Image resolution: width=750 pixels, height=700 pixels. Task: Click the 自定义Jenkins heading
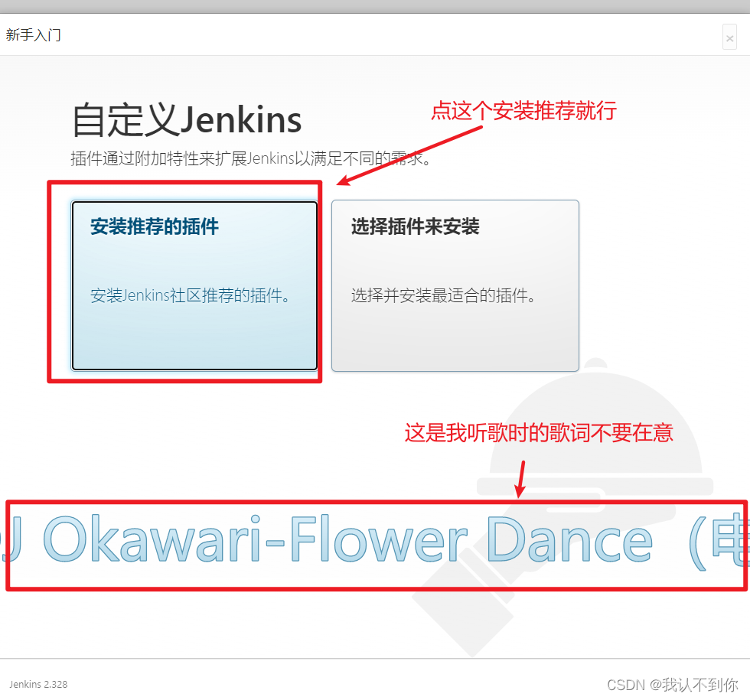click(187, 119)
